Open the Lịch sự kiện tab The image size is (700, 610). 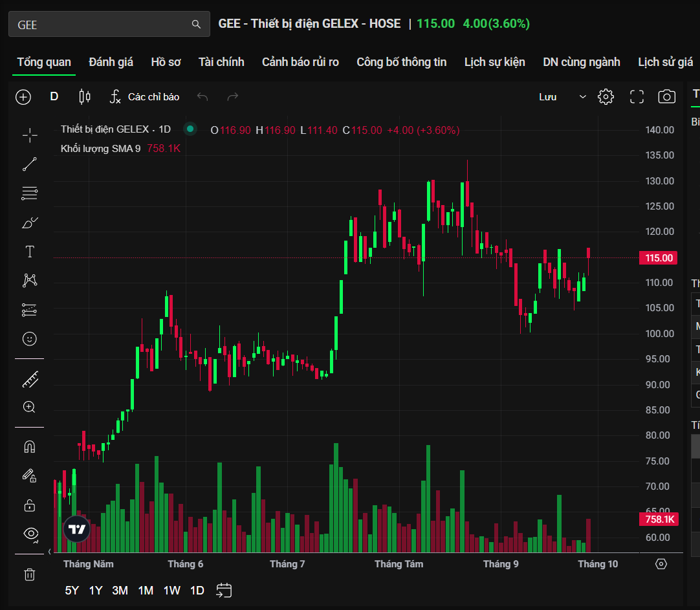point(495,62)
